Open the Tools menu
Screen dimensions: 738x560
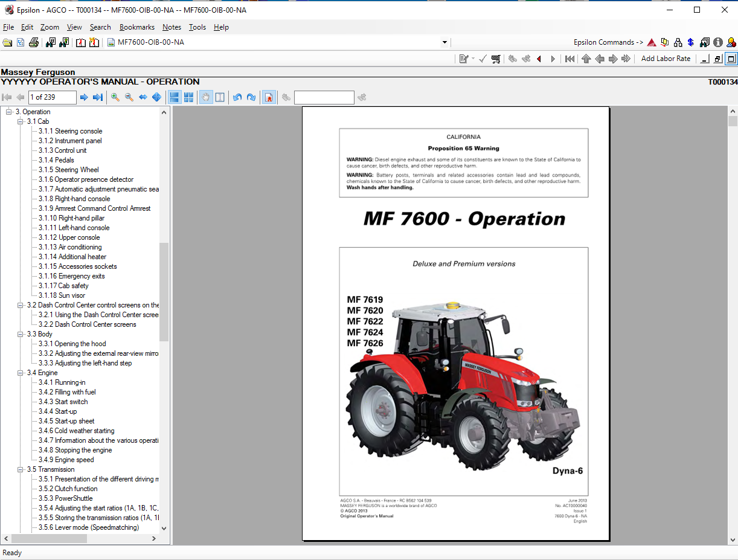coord(197,27)
